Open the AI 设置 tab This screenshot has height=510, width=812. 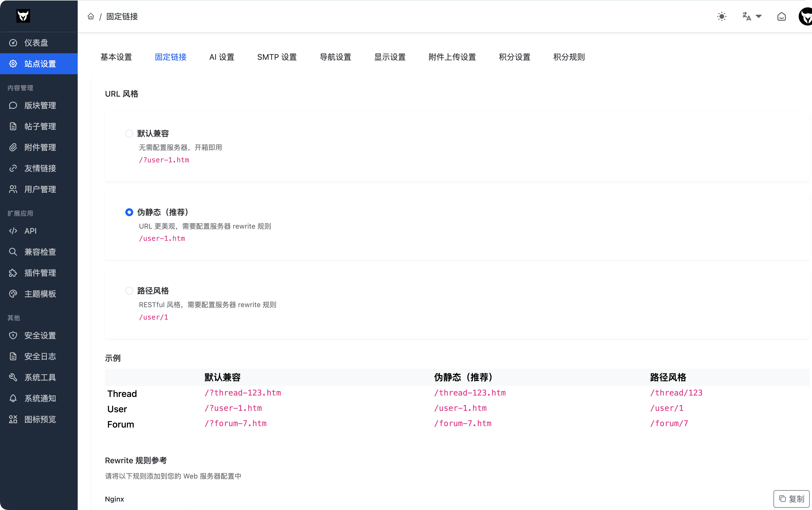point(221,57)
